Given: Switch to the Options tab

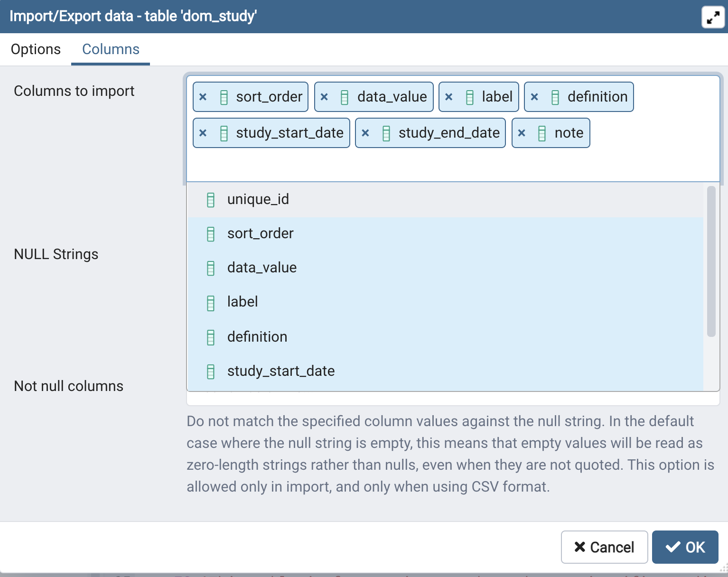Looking at the screenshot, I should click(x=36, y=49).
